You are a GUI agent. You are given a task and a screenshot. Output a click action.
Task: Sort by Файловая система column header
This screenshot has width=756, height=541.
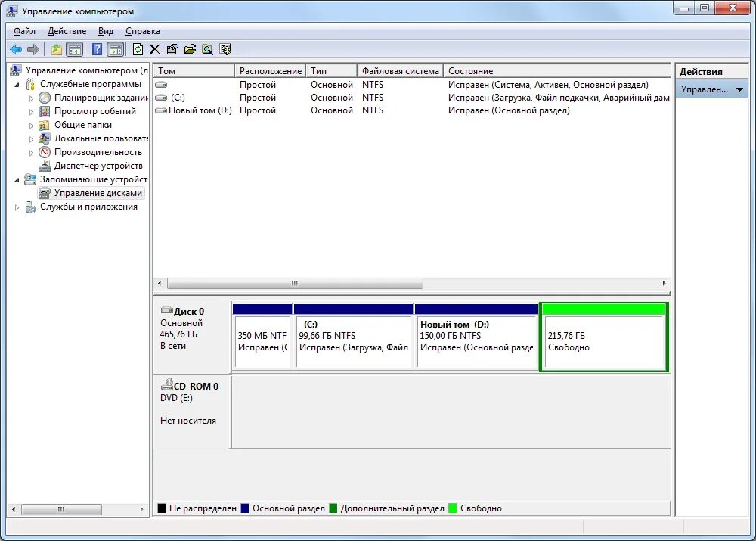click(x=400, y=71)
